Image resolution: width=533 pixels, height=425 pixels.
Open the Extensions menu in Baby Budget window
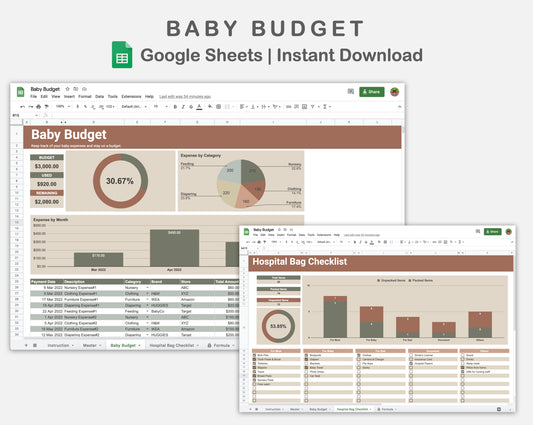pos(131,97)
